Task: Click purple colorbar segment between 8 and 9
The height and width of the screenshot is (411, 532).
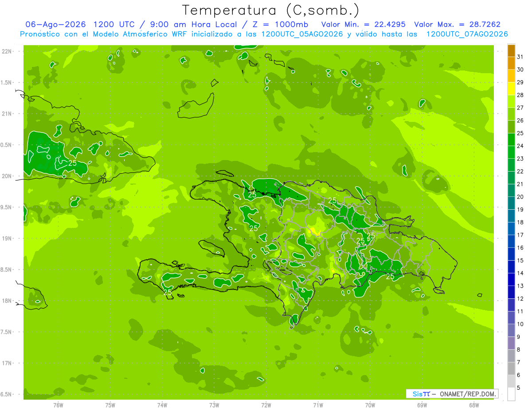Action: tap(511, 343)
